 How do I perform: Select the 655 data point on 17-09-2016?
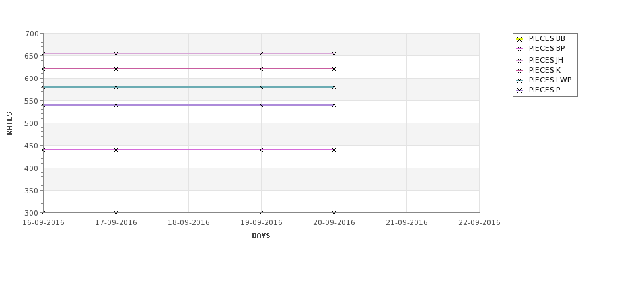pyautogui.click(x=116, y=53)
